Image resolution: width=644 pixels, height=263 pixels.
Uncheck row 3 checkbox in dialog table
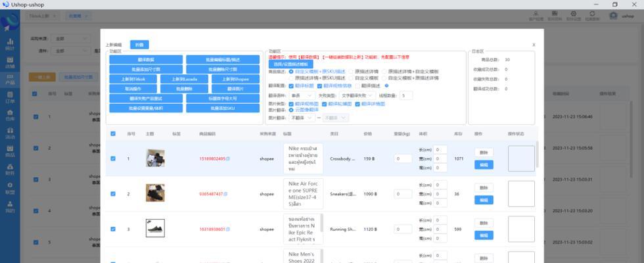[113, 229]
